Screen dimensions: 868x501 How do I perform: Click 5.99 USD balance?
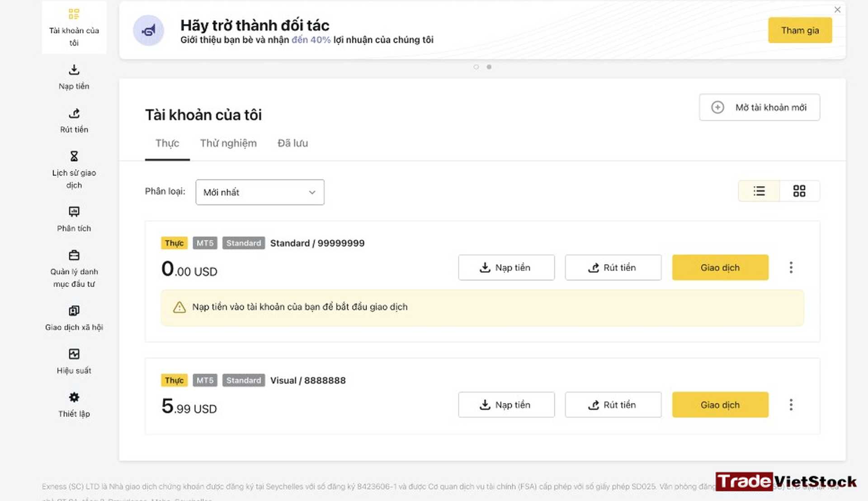tap(189, 407)
